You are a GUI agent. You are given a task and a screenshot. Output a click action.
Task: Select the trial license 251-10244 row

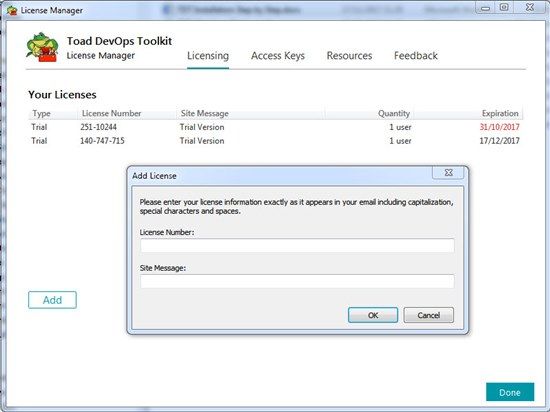275,127
